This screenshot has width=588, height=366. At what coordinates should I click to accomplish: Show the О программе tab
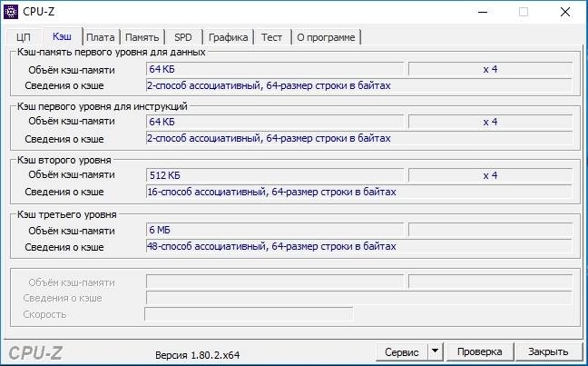click(326, 37)
